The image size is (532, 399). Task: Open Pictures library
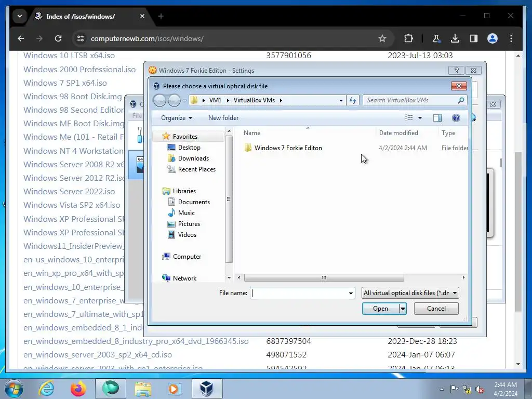point(189,224)
